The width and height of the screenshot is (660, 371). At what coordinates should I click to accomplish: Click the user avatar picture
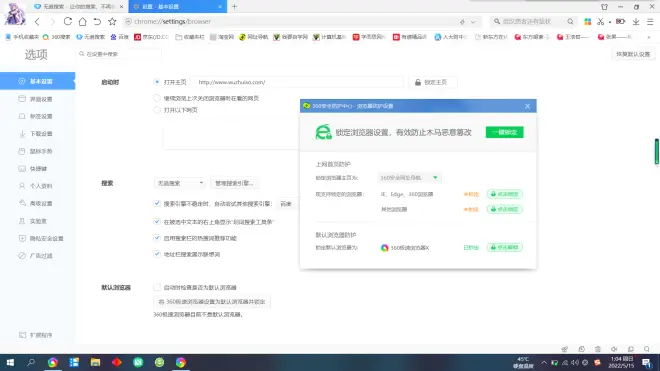coord(15,13)
